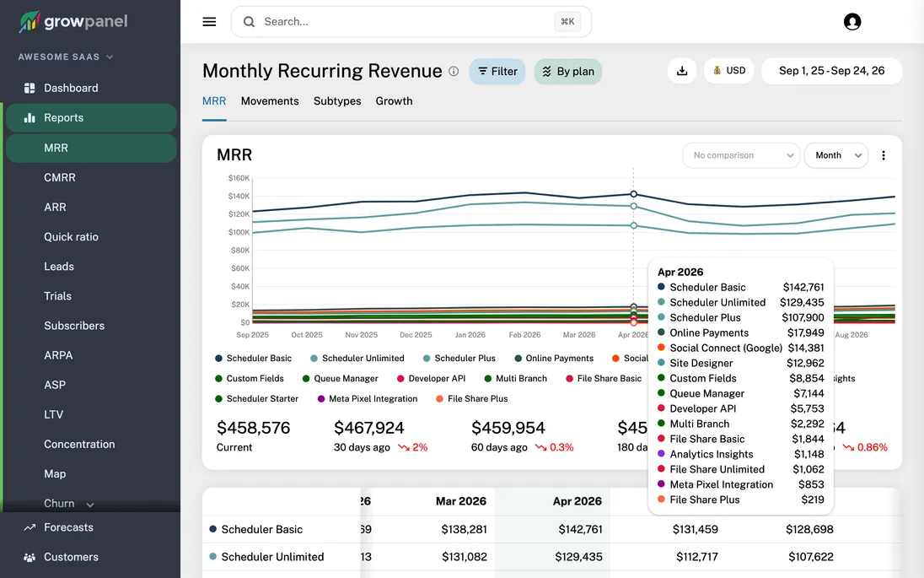Click the $459,954 60 days ago value
924x578 pixels.
tap(508, 428)
